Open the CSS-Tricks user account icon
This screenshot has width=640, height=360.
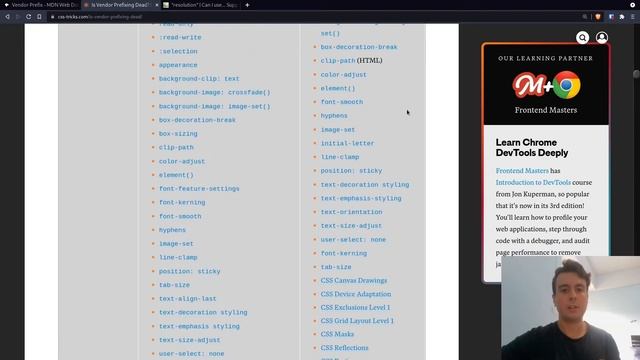point(602,38)
